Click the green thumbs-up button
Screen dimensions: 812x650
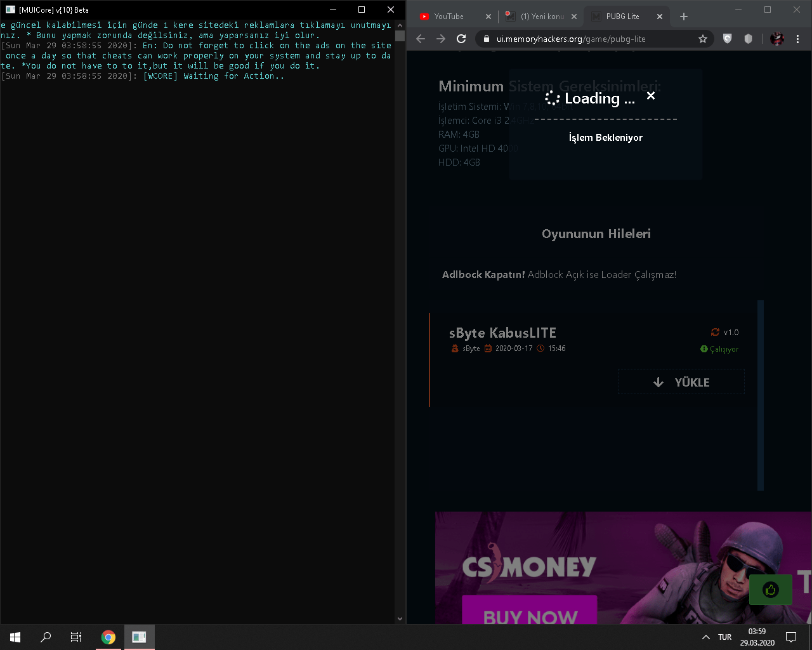tap(771, 590)
